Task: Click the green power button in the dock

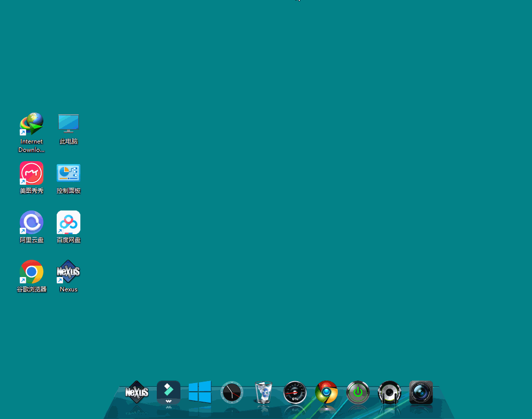Action: pos(358,392)
